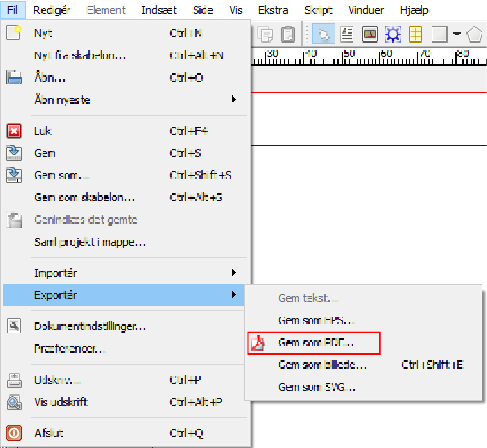This screenshot has width=487, height=448.
Task: Select the image frame tool
Action: (x=370, y=34)
